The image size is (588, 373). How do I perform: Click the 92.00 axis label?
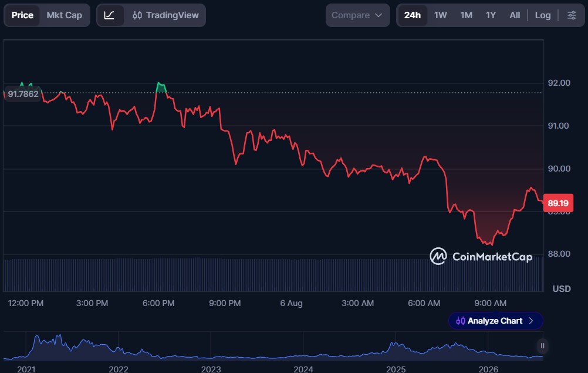click(559, 83)
